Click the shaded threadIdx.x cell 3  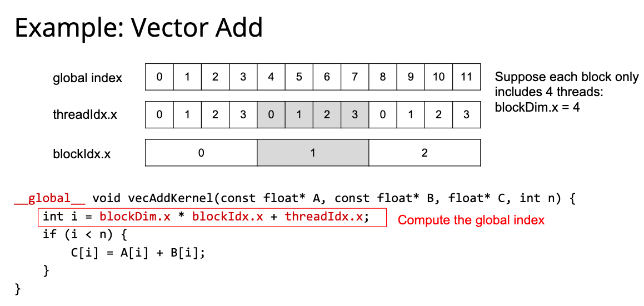coord(355,115)
